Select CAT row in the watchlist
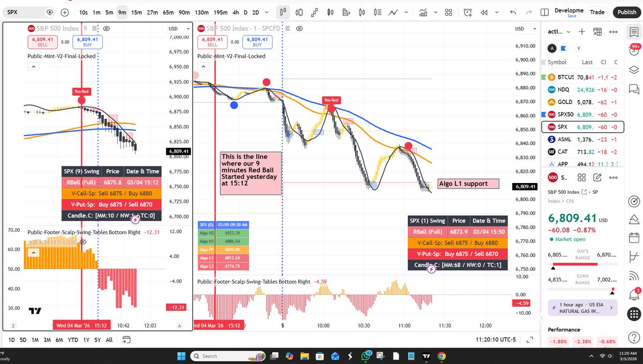643x364 pixels. click(582, 152)
